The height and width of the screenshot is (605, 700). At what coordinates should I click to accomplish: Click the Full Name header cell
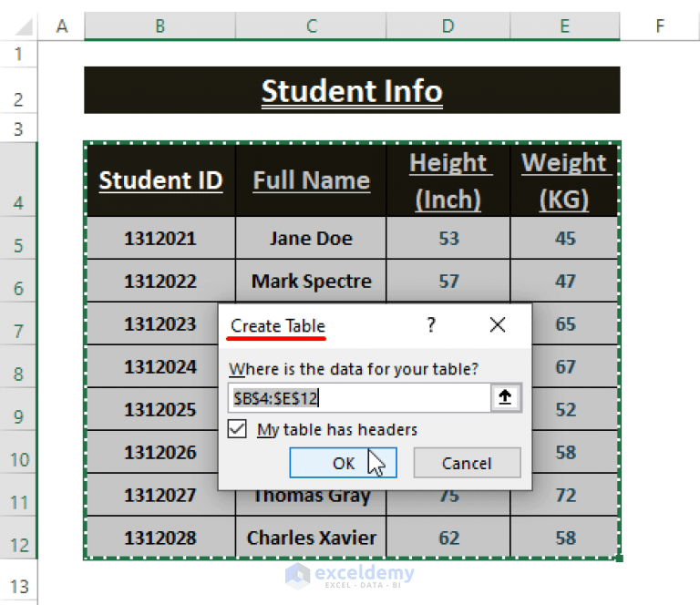(x=311, y=180)
